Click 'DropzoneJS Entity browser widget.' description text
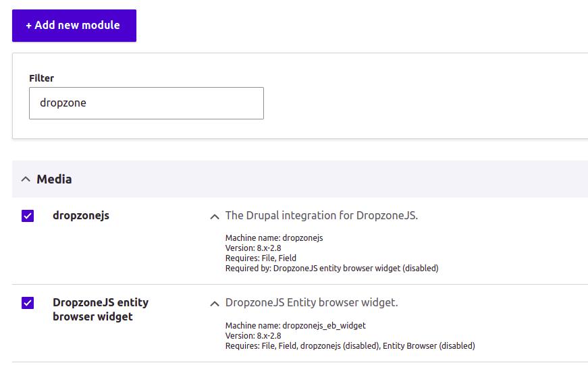The image size is (588, 365). coord(311,303)
